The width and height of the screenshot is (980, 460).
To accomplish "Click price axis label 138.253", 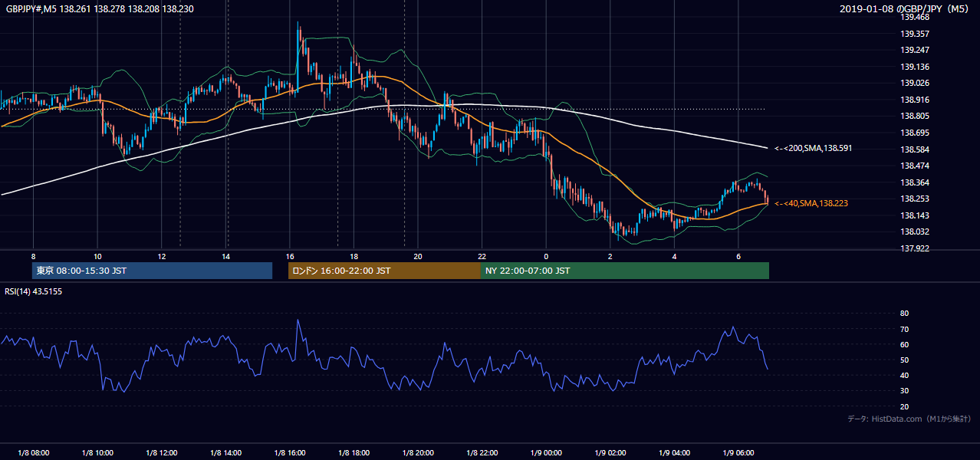I will [x=915, y=199].
